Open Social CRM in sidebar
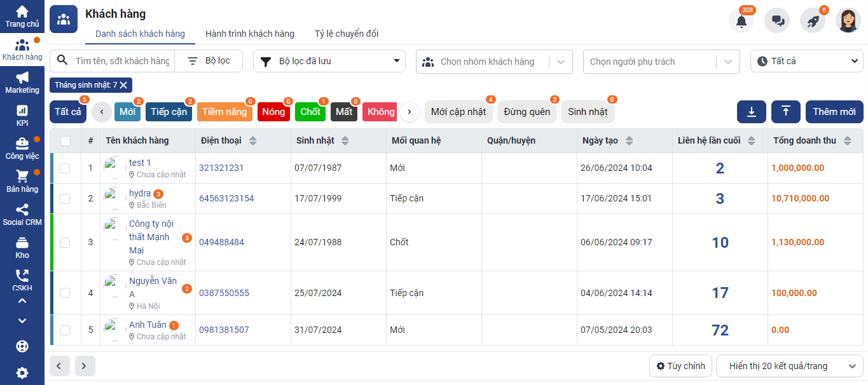Viewport: 868px width, 385px height. 22,215
